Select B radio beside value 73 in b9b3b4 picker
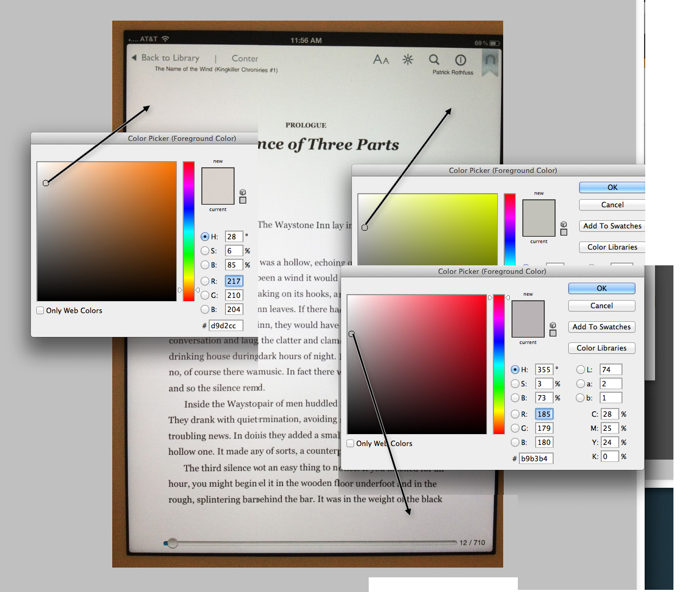This screenshot has height=592, width=700. (x=515, y=398)
